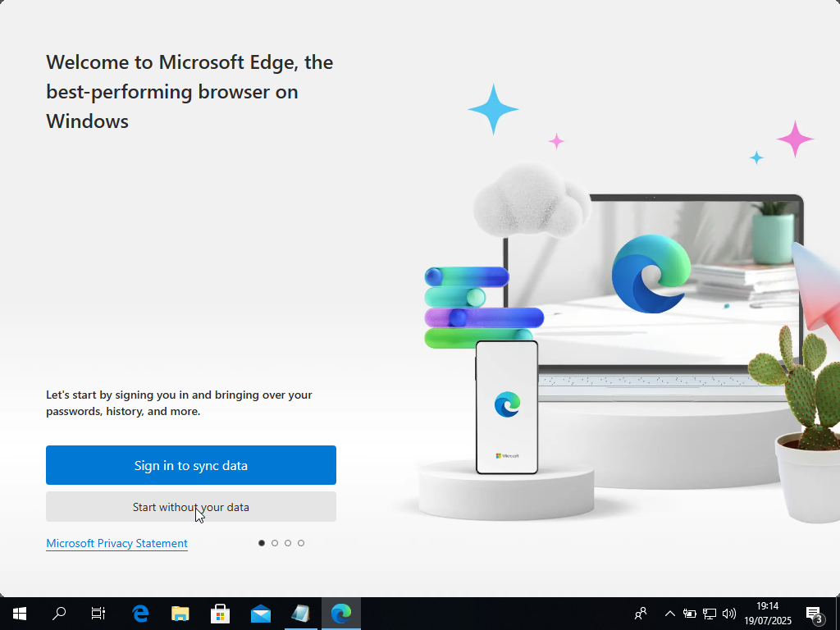Click the battery status icon

tap(689, 613)
